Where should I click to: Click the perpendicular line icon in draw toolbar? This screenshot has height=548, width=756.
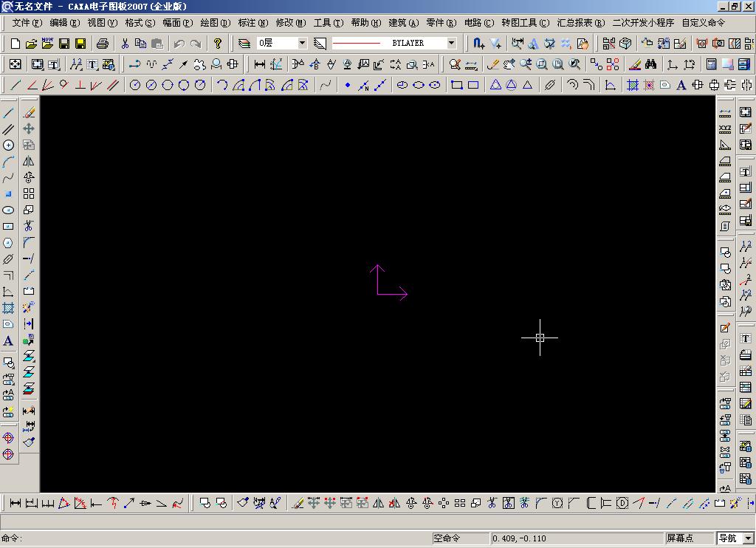point(80,86)
